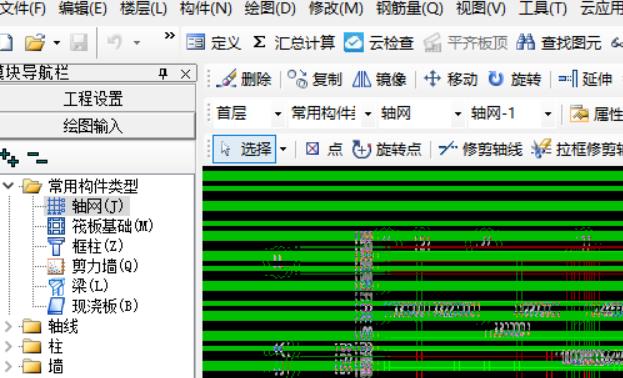Click the 复制 copy tool
The image size is (623, 378).
click(x=314, y=79)
